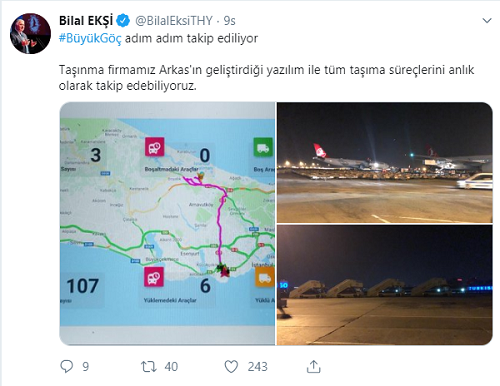Retweet using the retweet arrows icon
The width and height of the screenshot is (500, 386).
[x=149, y=366]
